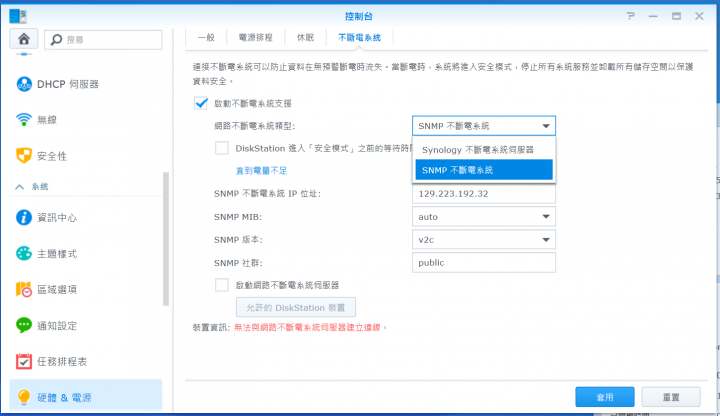Open the 無線 wireless icon
720x416 pixels.
click(24, 120)
